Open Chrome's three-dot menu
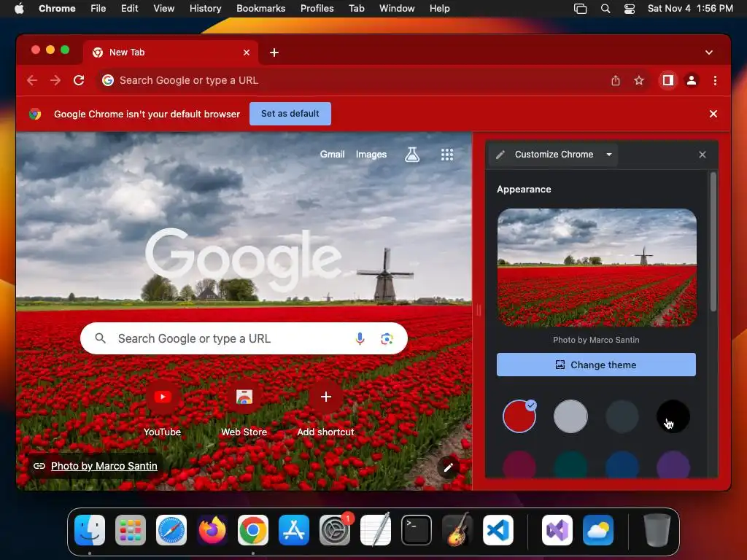 [715, 80]
